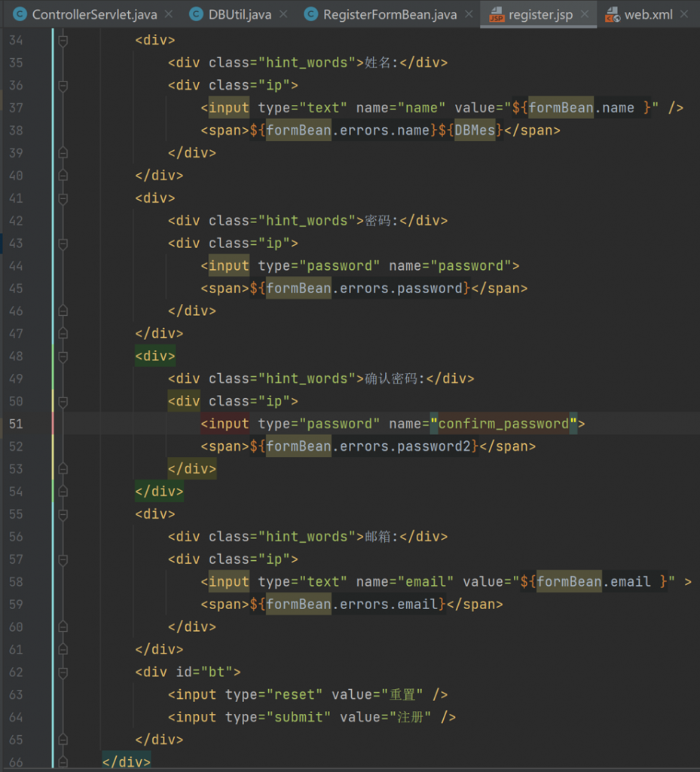Image resolution: width=700 pixels, height=772 pixels.
Task: Click formBean.name expression on line 37
Action: (x=582, y=108)
